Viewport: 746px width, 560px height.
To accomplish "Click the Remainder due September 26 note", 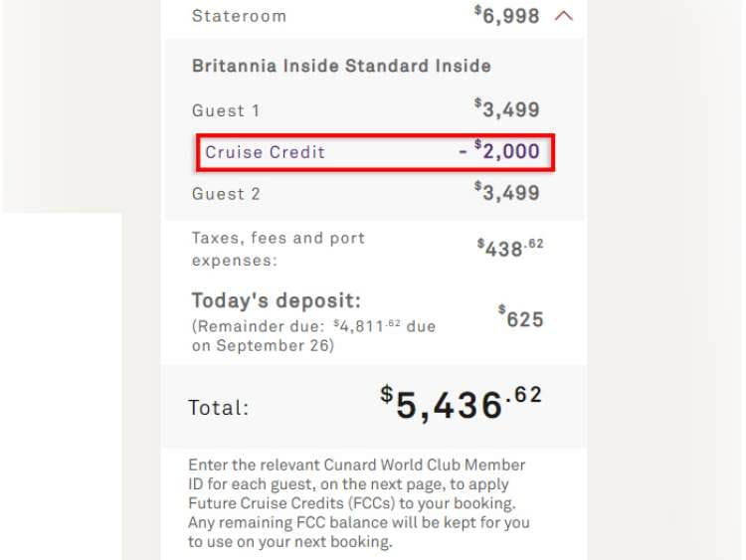I will point(313,335).
